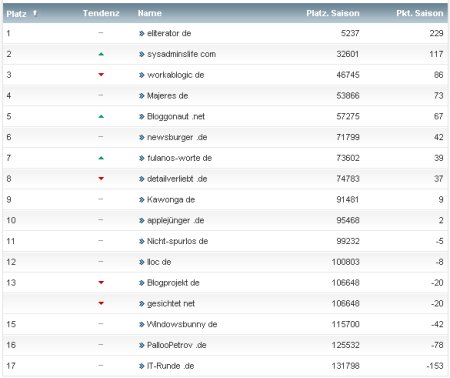Click the red down arrow for detailverliebt
This screenshot has height=378, width=450.
101,179
